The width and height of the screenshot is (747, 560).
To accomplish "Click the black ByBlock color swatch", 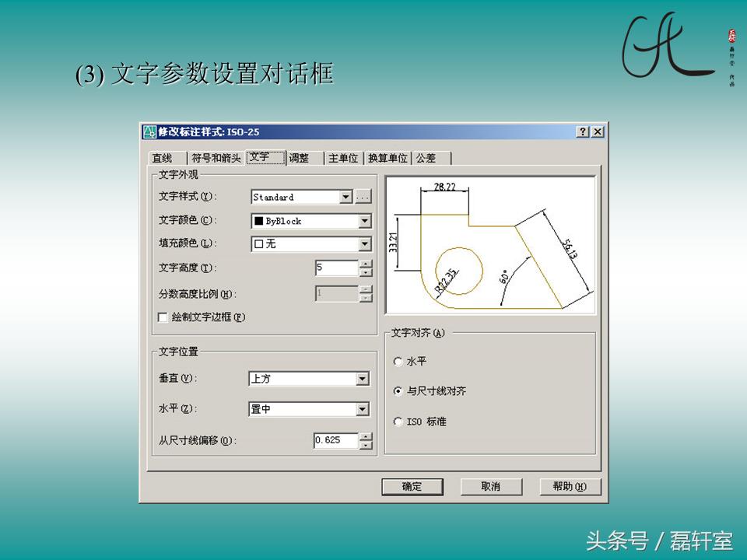I will 259,221.
